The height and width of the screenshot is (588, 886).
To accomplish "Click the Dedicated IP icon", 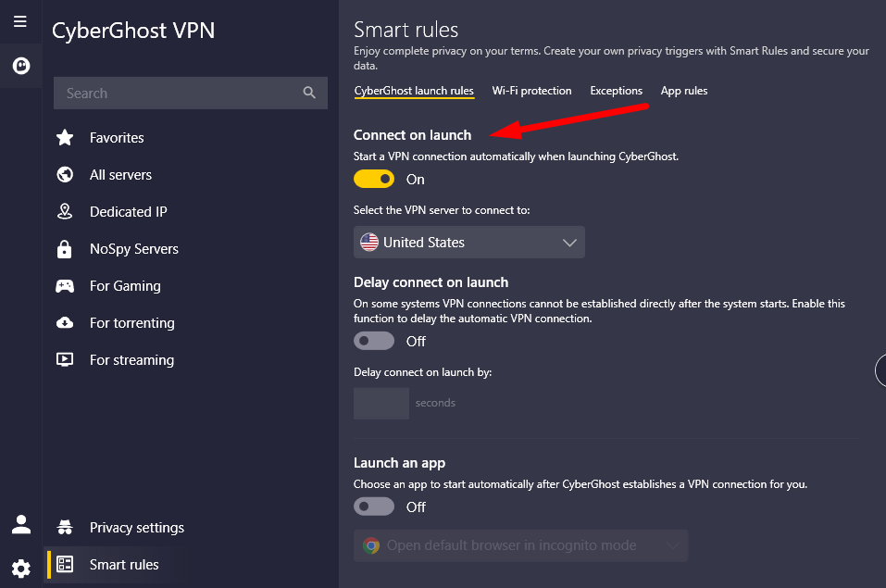I will [x=65, y=211].
